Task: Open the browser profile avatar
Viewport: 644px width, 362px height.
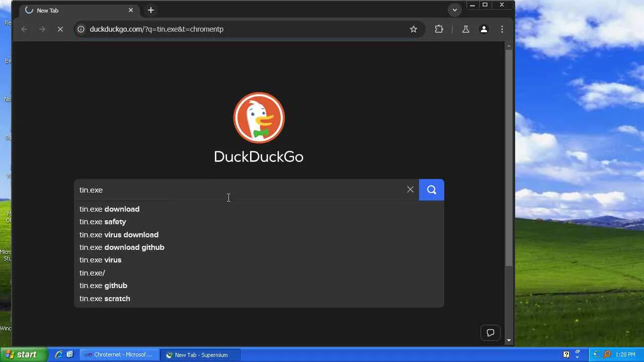Action: click(484, 29)
